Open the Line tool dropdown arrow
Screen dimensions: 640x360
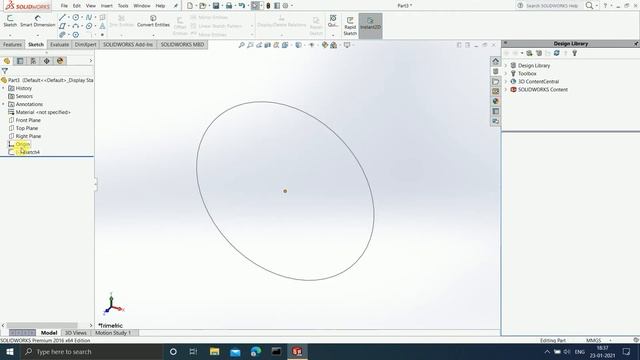point(69,18)
